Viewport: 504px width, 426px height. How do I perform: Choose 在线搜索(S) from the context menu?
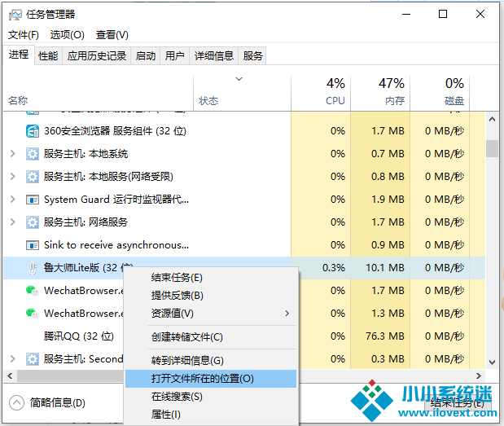click(x=211, y=397)
